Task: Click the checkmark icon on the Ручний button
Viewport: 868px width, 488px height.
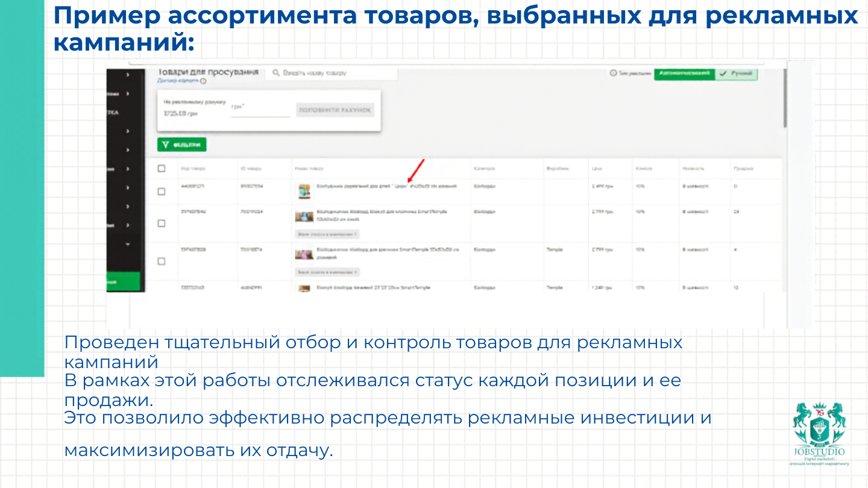Action: pyautogui.click(x=723, y=73)
